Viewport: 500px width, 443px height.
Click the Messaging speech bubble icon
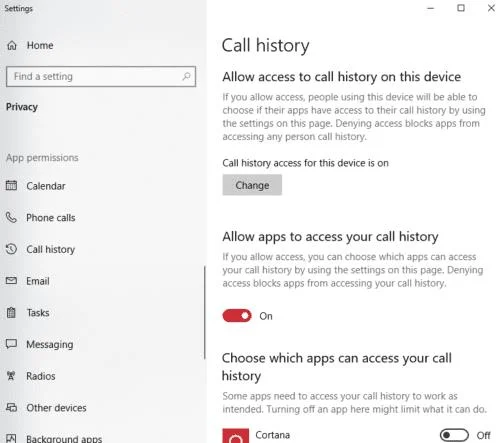tap(11, 344)
